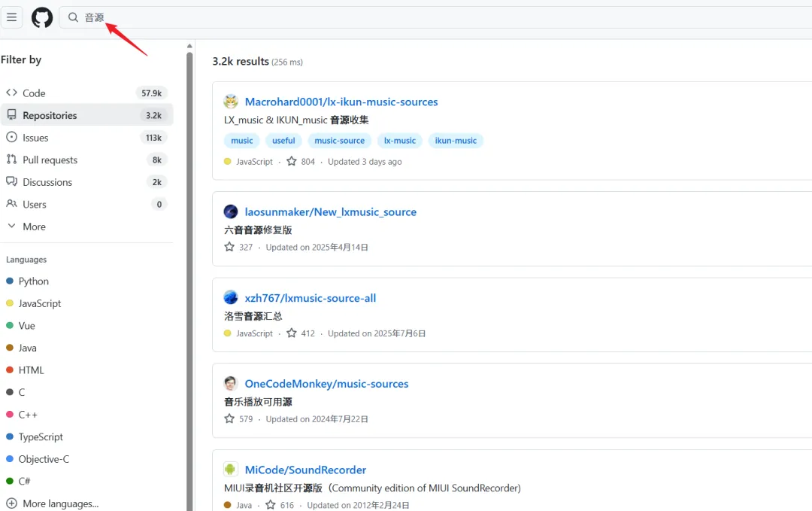Click the Issues circle-dot icon
Viewport: 812px width, 511px height.
[x=11, y=137]
